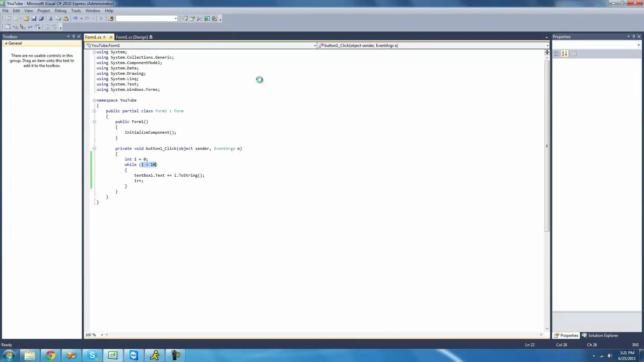This screenshot has width=644, height=362.
Task: Open the Debug menu
Action: (60, 11)
